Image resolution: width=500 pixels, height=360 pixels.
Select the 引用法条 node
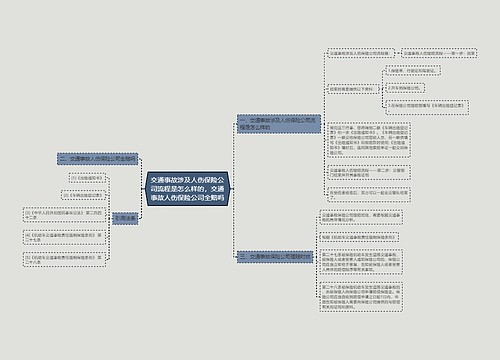point(125,219)
